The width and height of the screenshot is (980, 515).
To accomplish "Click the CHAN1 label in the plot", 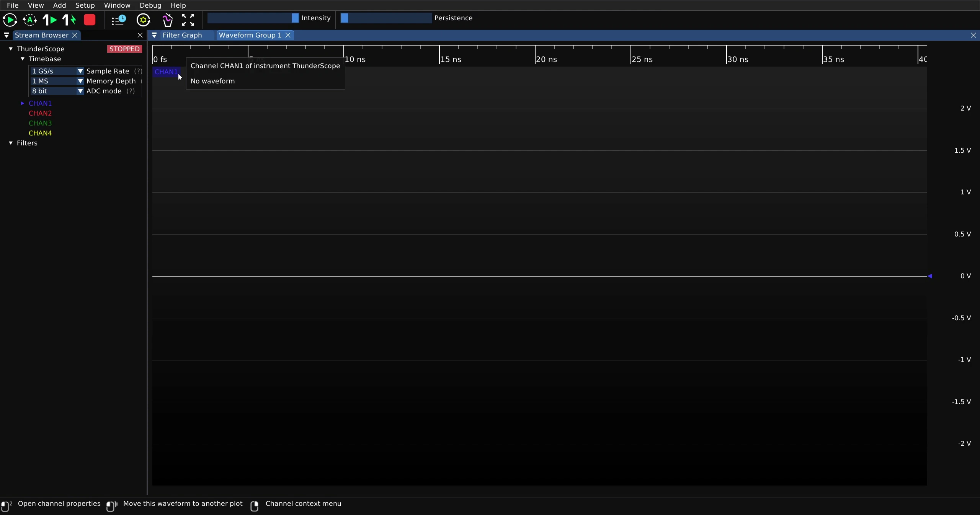I will [x=166, y=72].
